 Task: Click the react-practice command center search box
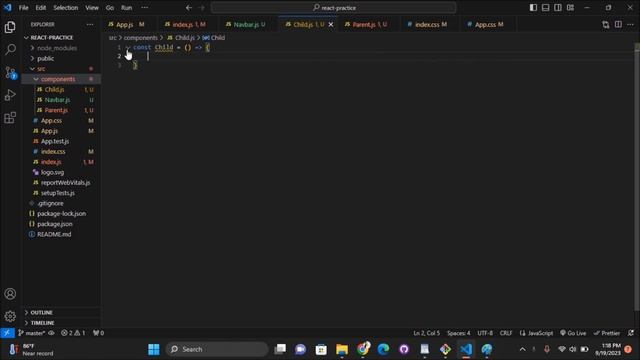[333, 7]
